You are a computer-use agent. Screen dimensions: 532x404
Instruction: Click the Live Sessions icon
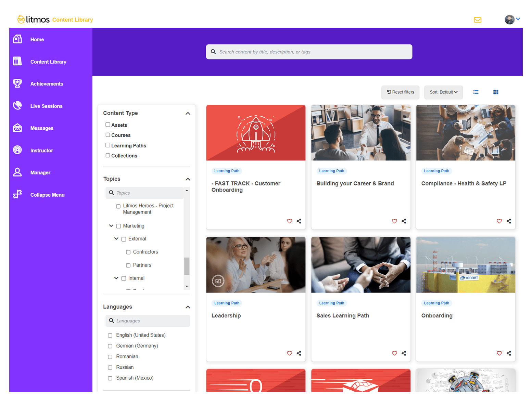[x=17, y=106]
